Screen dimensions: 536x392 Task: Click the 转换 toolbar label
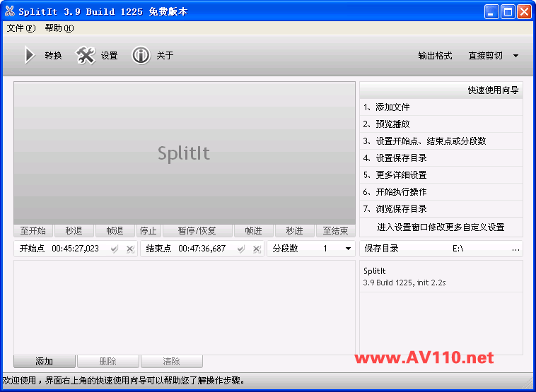tap(53, 56)
